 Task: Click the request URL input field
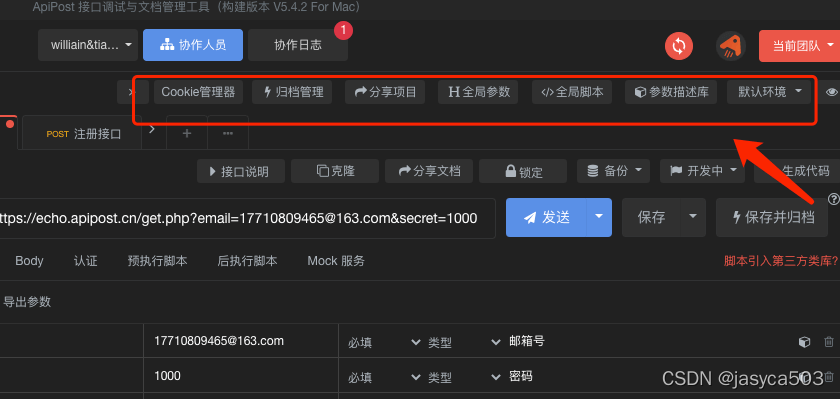point(248,218)
